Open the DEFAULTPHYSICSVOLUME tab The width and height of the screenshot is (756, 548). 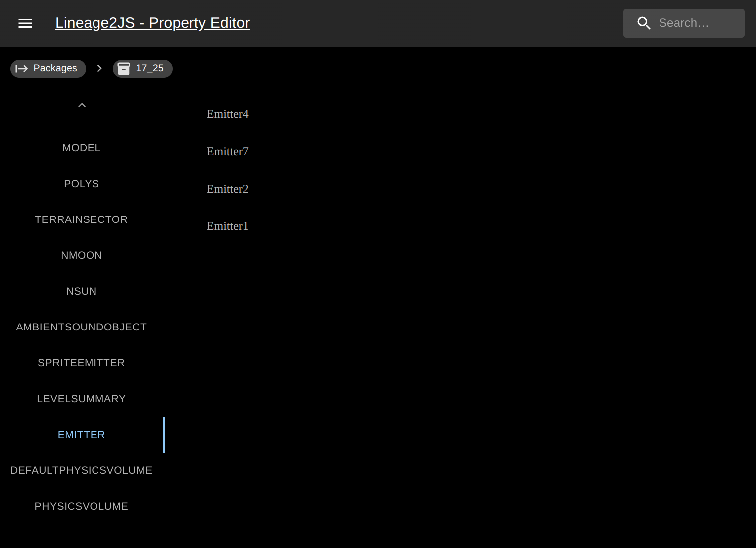pyautogui.click(x=82, y=470)
